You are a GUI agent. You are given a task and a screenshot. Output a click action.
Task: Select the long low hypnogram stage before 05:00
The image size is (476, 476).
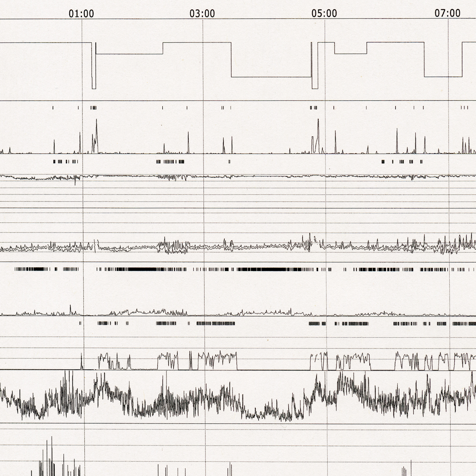coord(271,77)
